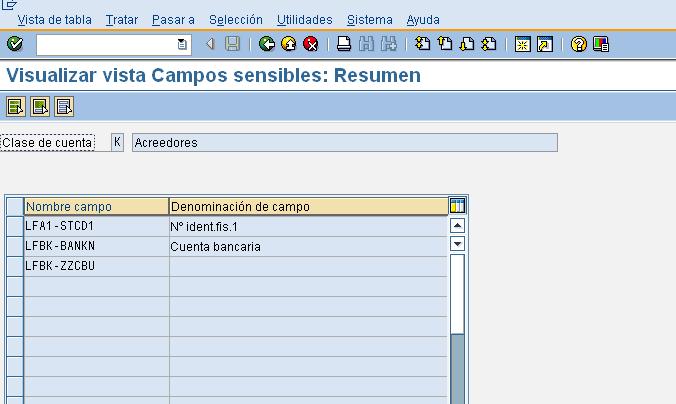Click the green Enter checkmark icon
The height and width of the screenshot is (404, 676).
click(x=14, y=44)
